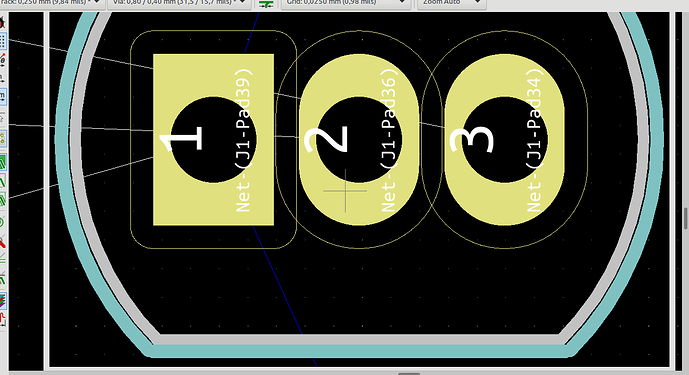Open the microwave toolbar icon
This screenshot has width=689, height=375.
click(x=2, y=319)
